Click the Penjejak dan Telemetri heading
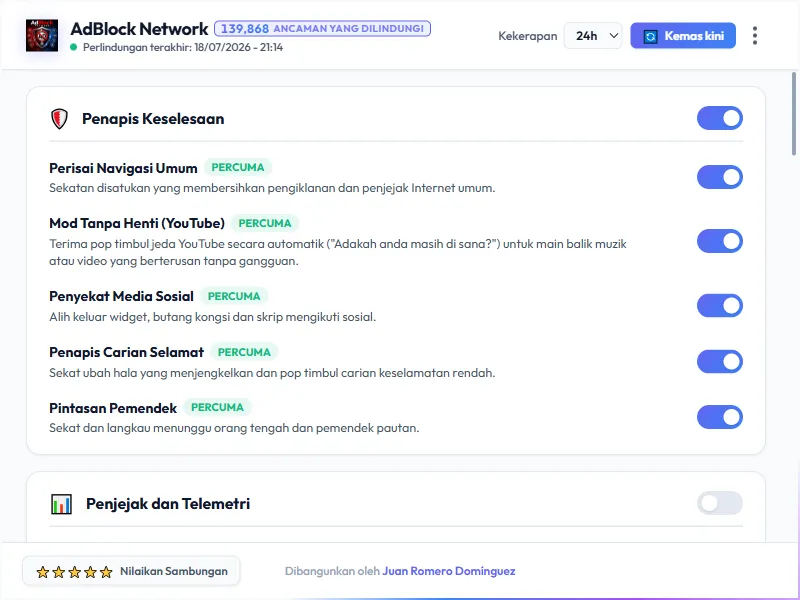This screenshot has height=600, width=800. tap(168, 504)
